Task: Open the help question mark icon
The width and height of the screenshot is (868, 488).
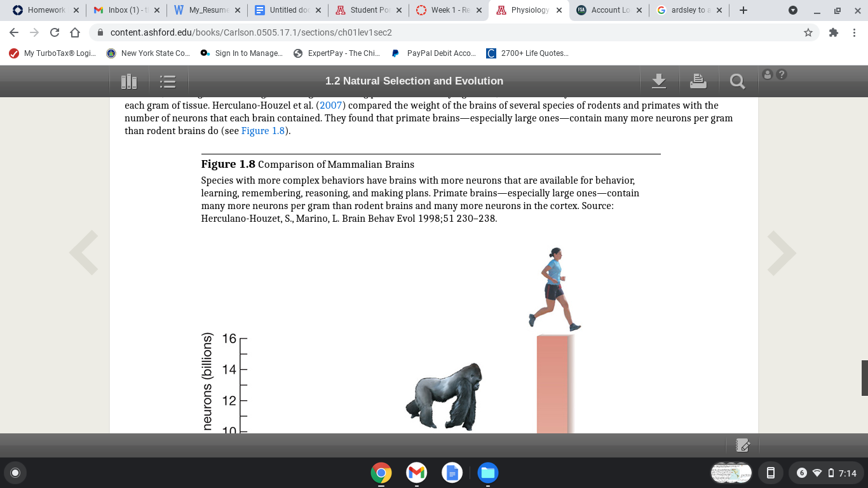Action: (x=782, y=74)
